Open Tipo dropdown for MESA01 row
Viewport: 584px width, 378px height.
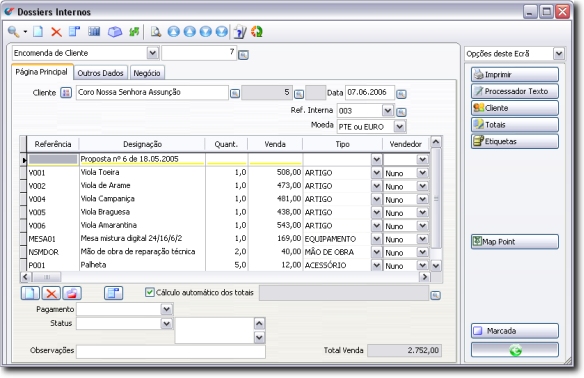(x=377, y=239)
